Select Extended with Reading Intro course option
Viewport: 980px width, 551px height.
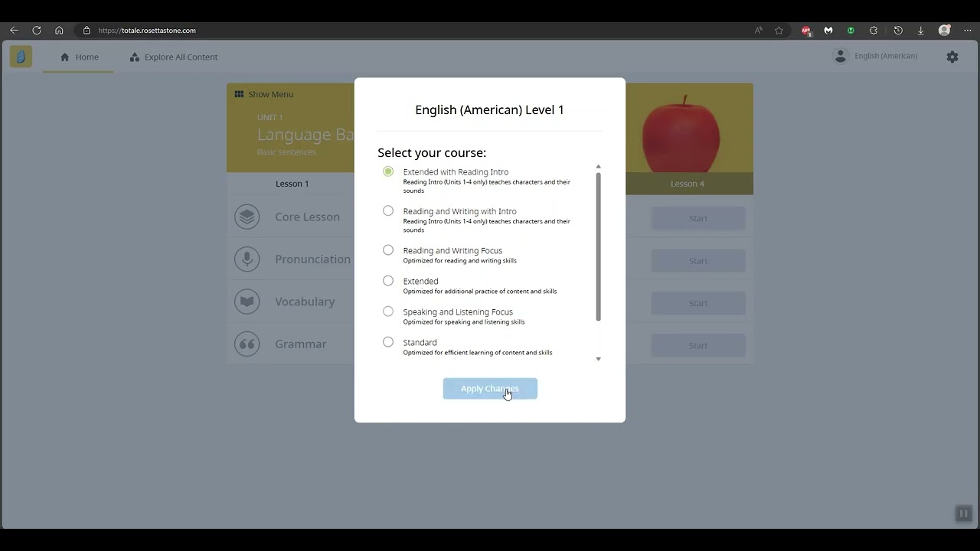click(x=388, y=171)
